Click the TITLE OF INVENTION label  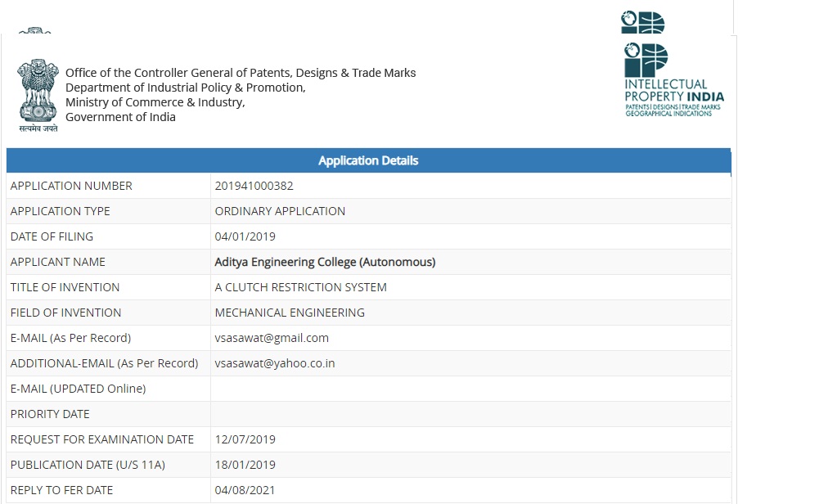click(65, 287)
